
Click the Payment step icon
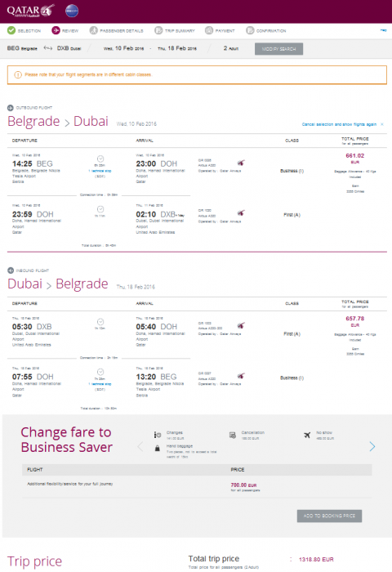pyautogui.click(x=208, y=31)
